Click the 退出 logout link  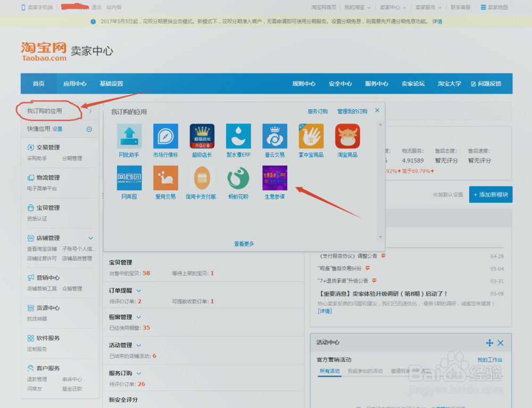(96, 7)
